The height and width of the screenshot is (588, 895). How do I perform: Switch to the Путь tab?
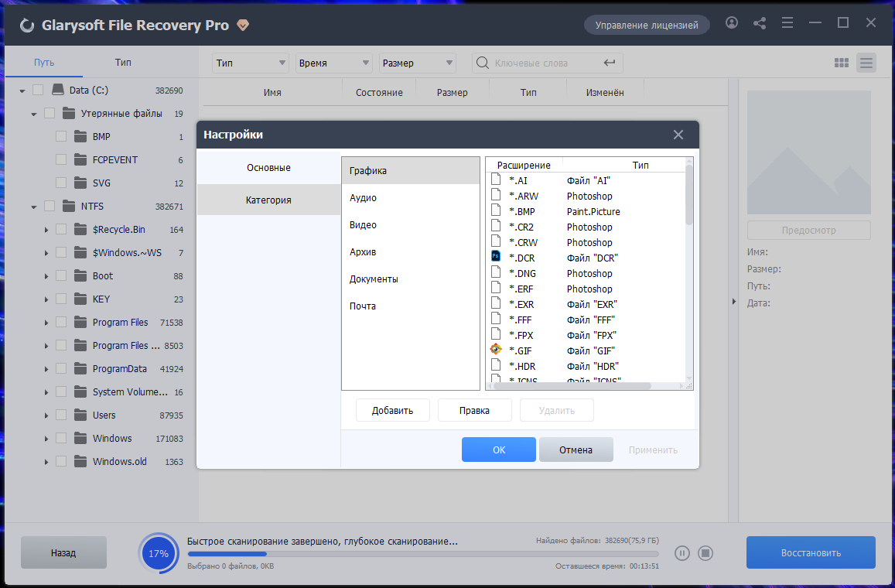tap(44, 62)
